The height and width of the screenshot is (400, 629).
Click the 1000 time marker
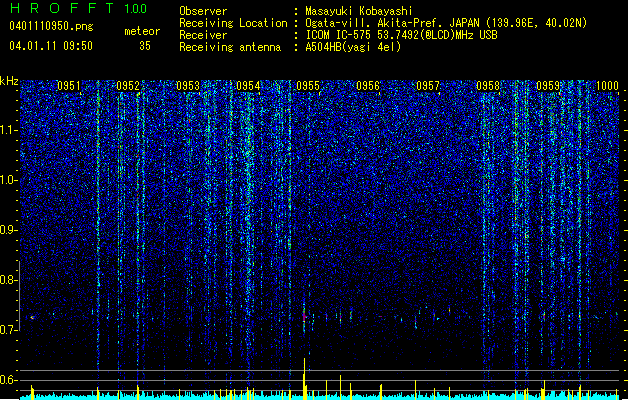608,85
